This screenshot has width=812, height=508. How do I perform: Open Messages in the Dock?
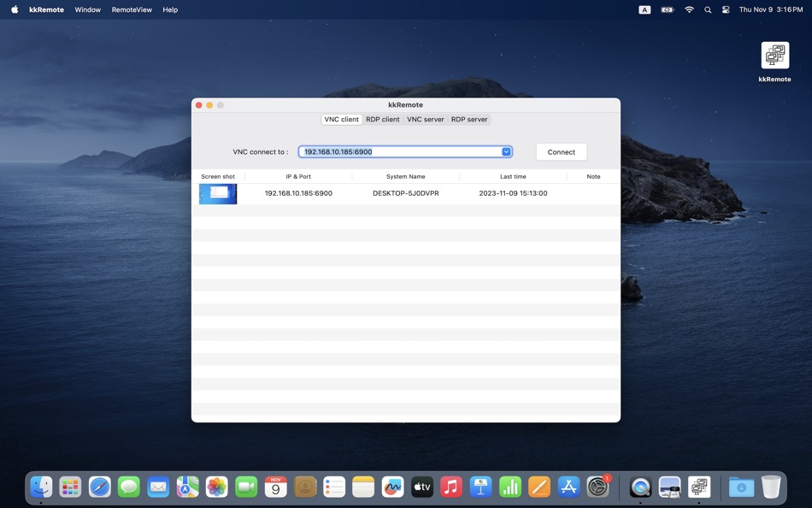[x=128, y=487]
